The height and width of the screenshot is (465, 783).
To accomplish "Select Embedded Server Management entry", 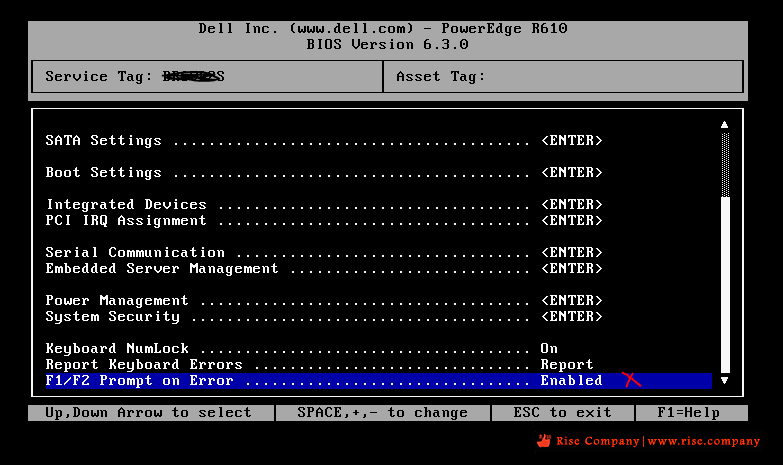I will click(x=324, y=269).
